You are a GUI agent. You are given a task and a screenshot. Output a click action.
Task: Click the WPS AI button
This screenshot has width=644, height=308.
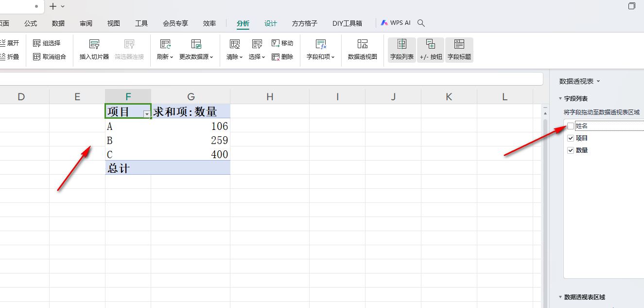(396, 23)
